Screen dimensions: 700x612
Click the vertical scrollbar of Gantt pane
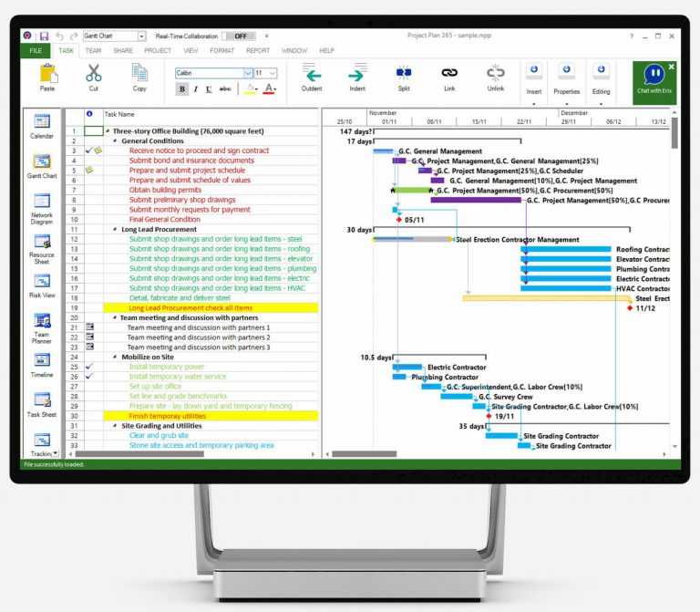tap(674, 132)
